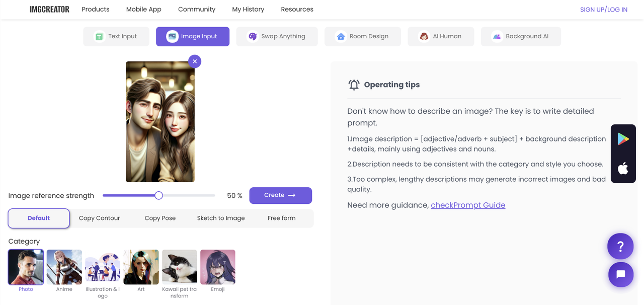Image resolution: width=644 pixels, height=305 pixels.
Task: Choose the Copy Contour mode
Action: (x=100, y=218)
